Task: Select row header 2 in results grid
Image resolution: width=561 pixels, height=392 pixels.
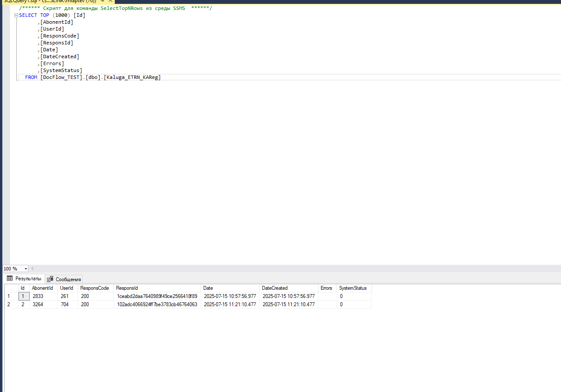Action: point(11,304)
